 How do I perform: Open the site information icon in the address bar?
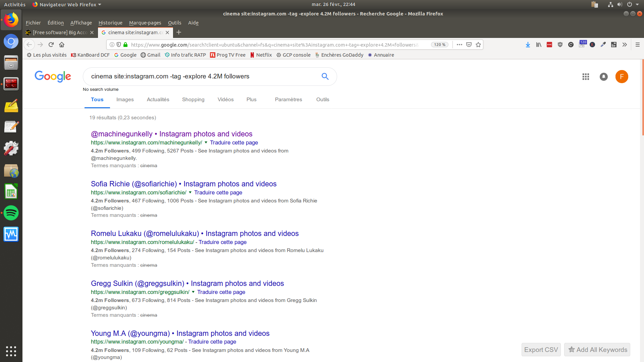[112, 45]
